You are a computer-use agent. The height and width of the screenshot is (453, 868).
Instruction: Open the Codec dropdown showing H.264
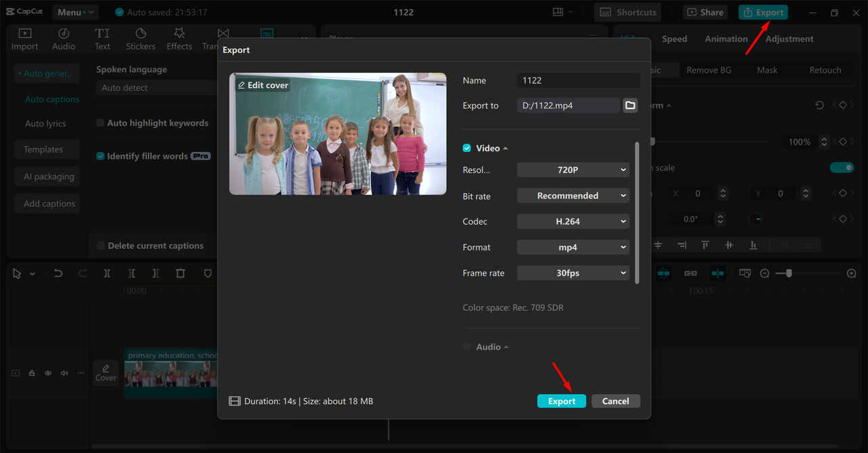(573, 222)
